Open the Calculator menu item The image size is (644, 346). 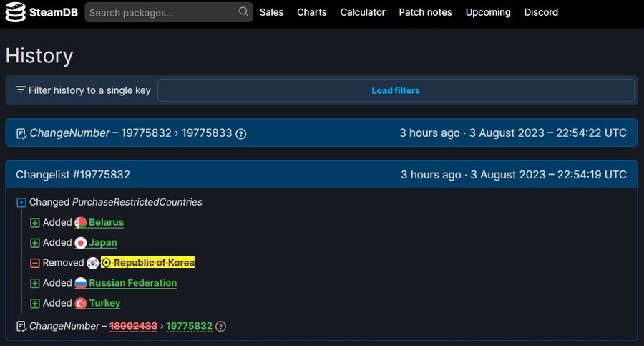point(363,12)
